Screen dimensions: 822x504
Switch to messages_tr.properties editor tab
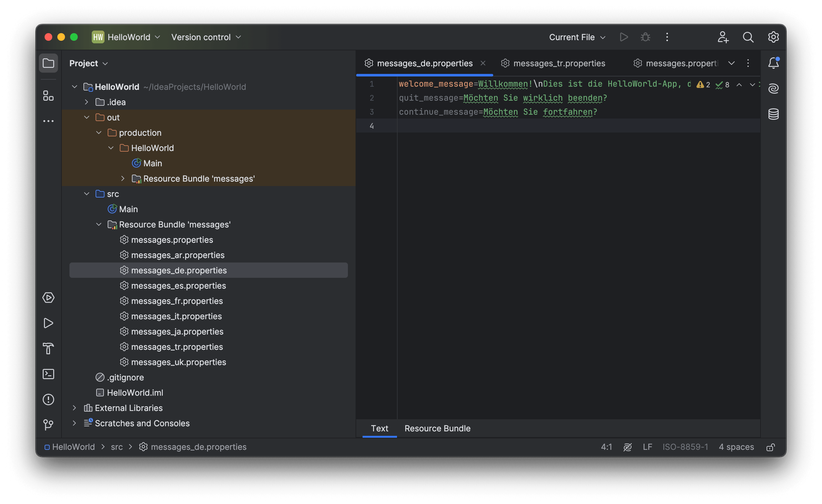[553, 63]
